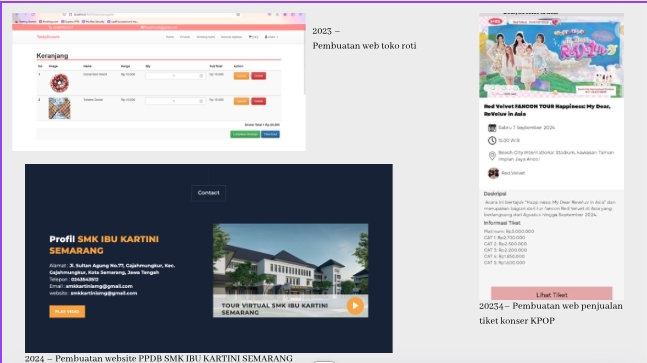647x363 pixels.
Task: Open the Manual Aplikasi menu item
Action: (x=231, y=37)
